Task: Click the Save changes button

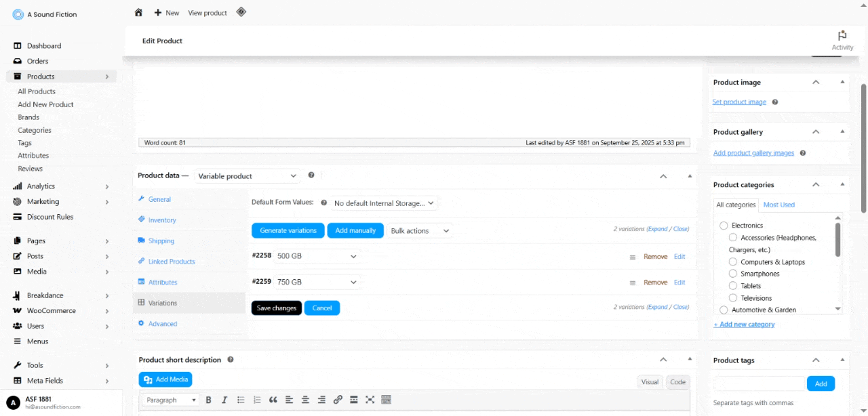Action: click(x=276, y=308)
